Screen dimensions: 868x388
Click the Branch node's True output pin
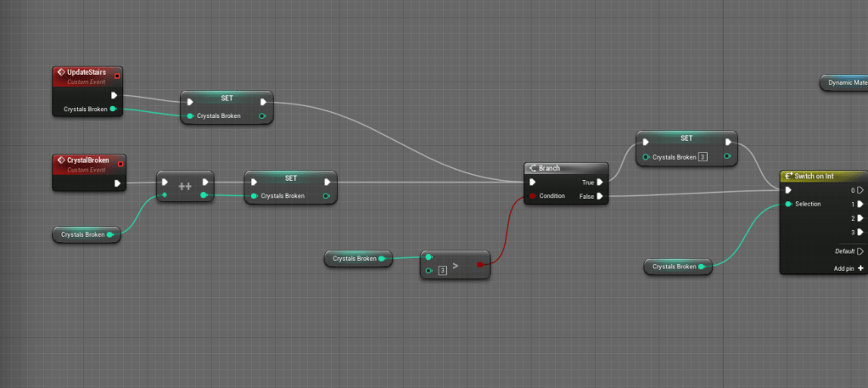point(600,182)
